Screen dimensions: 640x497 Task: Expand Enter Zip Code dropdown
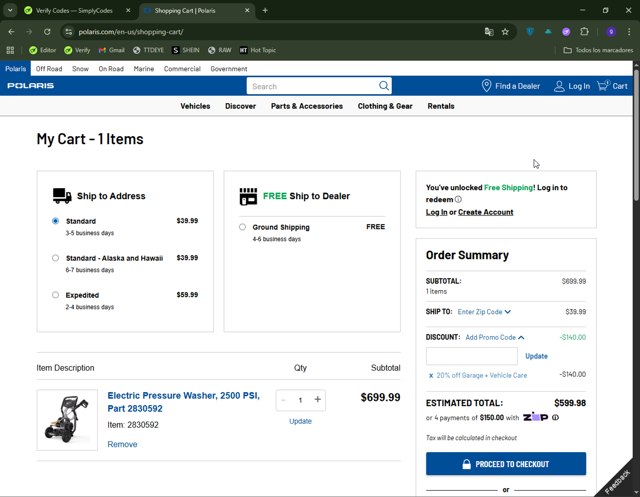point(484,312)
